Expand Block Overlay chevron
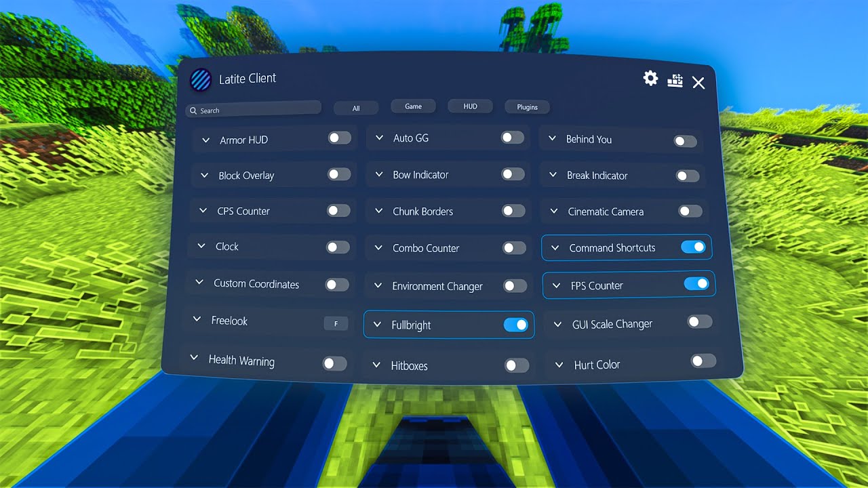This screenshot has height=488, width=868. click(204, 175)
